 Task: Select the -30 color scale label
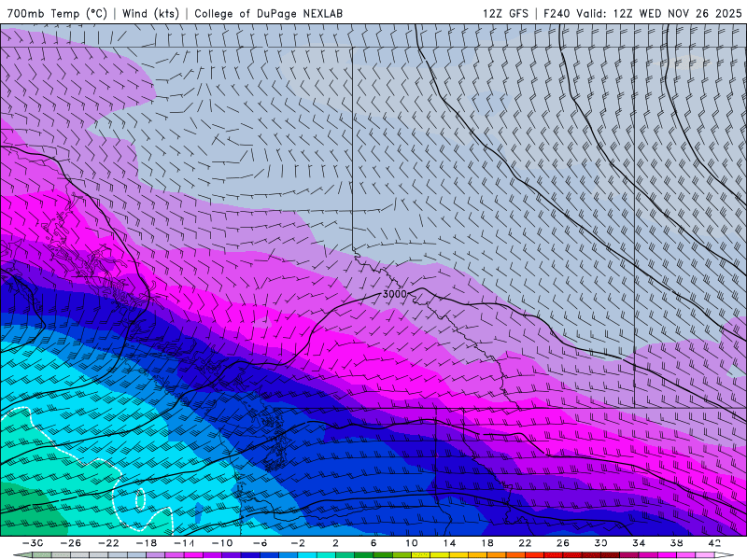33,543
